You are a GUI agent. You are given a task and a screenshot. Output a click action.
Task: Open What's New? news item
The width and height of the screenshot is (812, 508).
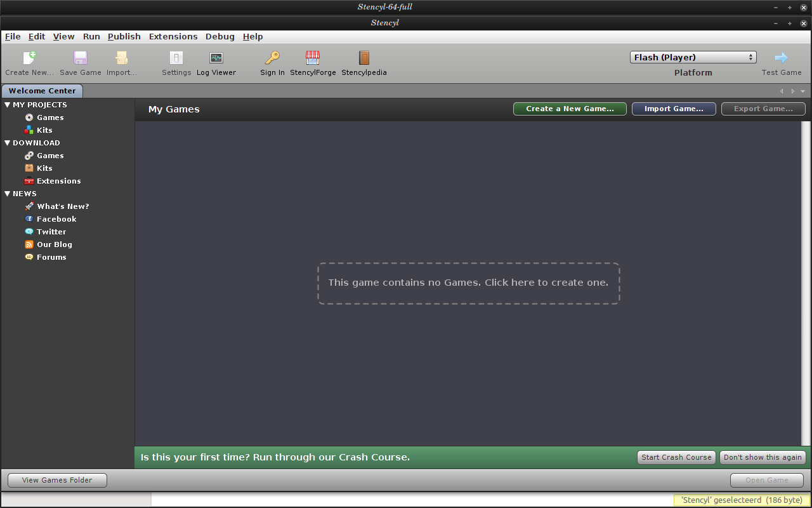[x=63, y=206]
